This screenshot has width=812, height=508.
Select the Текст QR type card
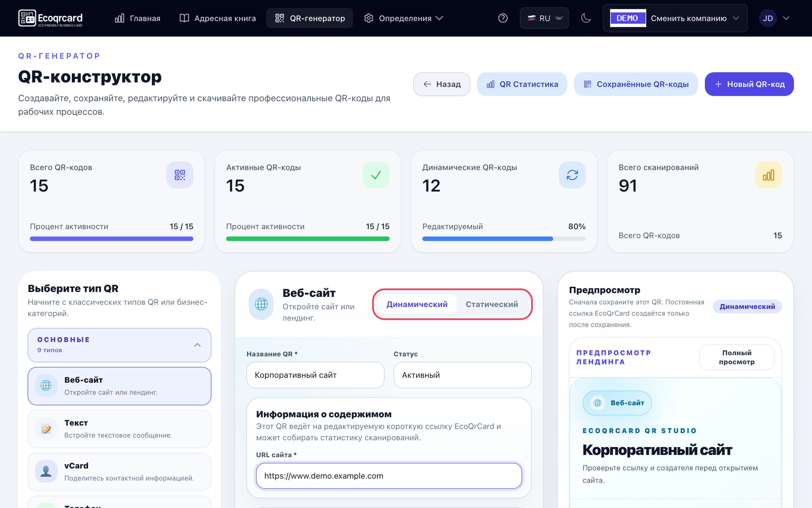tap(120, 429)
